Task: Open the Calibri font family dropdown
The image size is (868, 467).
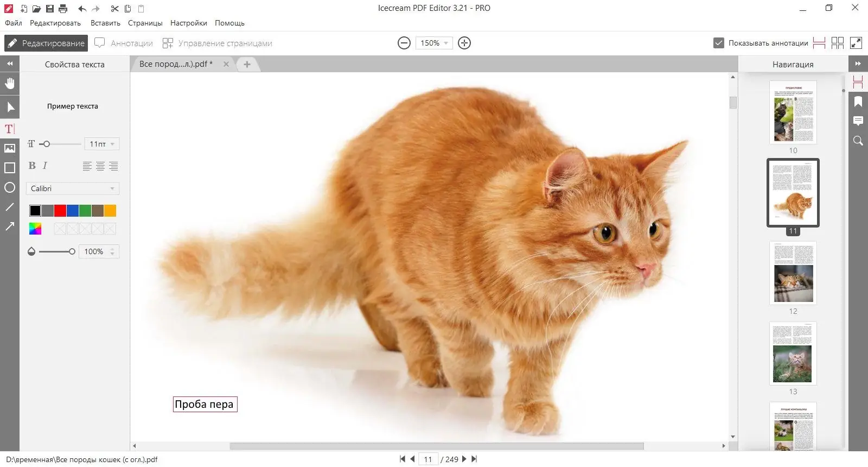Action: [x=73, y=188]
